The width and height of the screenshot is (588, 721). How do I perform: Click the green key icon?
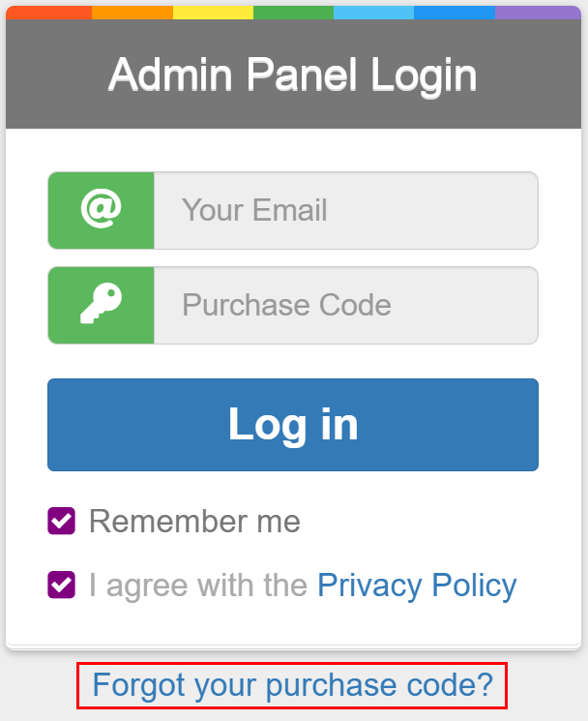click(x=101, y=305)
